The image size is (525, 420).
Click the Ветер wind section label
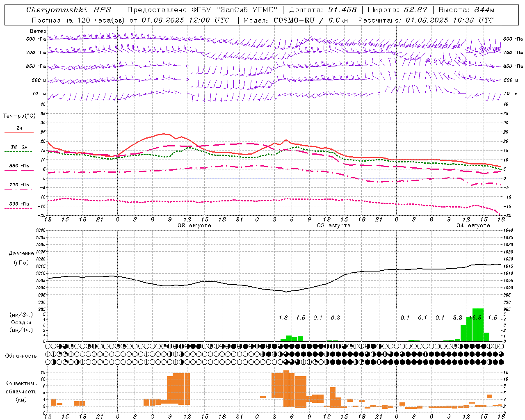pos(38,31)
